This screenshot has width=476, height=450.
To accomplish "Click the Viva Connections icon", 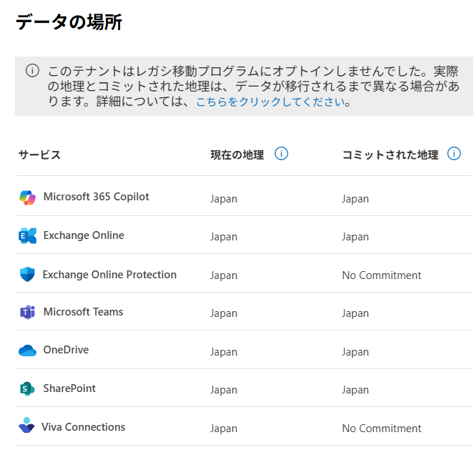I will (x=26, y=426).
